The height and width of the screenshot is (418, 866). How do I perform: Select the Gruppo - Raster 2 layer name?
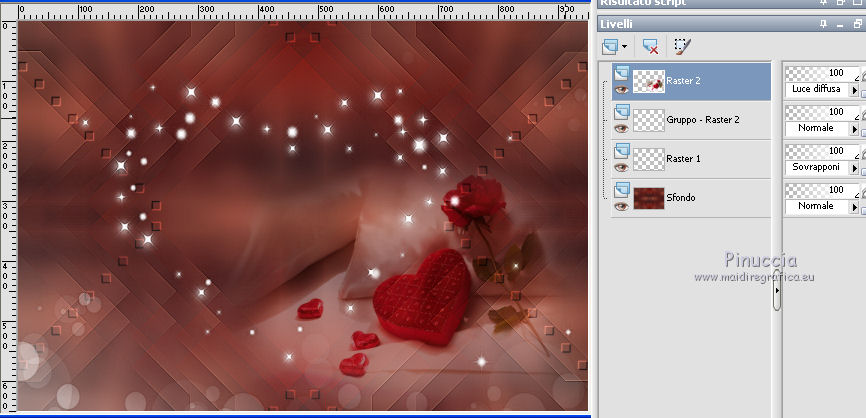(703, 120)
